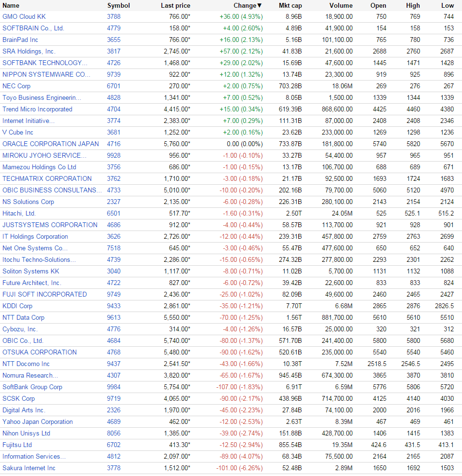The width and height of the screenshot is (462, 476).
Task: Open FUJI SOFT INCORPORATED link
Action: tap(45, 294)
